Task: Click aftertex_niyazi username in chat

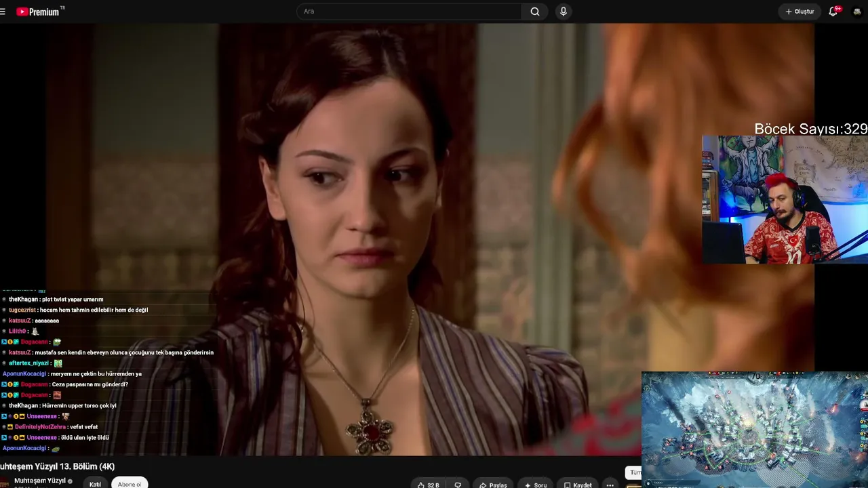Action: [29, 363]
